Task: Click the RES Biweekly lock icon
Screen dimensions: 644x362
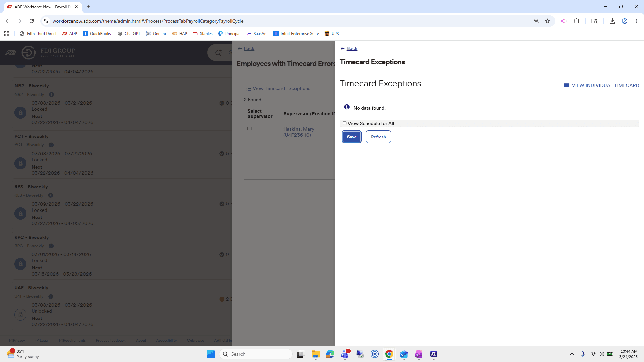Action: 20,214
